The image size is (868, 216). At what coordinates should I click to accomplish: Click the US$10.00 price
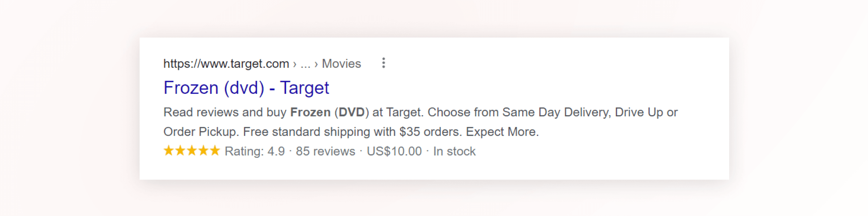[x=394, y=151]
